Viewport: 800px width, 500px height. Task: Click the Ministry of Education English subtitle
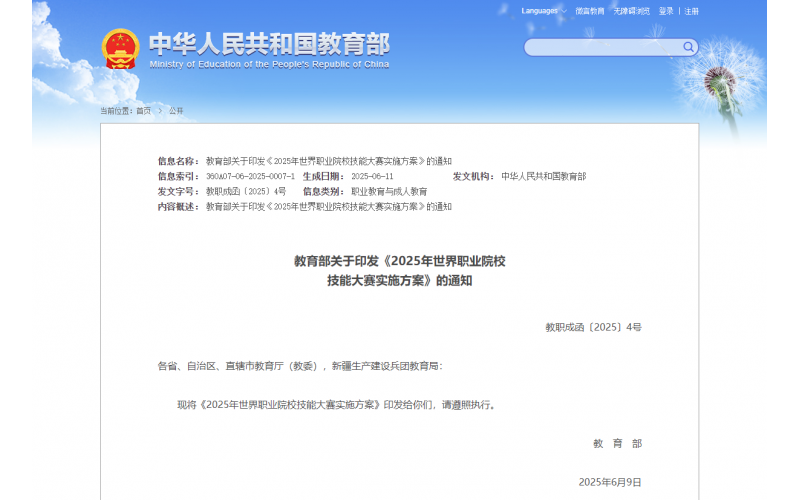coord(269,64)
